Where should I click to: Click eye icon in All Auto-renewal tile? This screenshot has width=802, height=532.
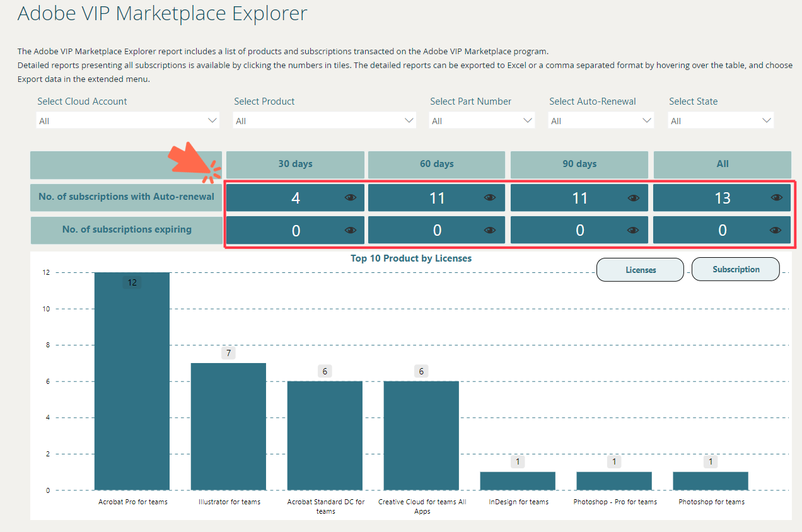[777, 198]
